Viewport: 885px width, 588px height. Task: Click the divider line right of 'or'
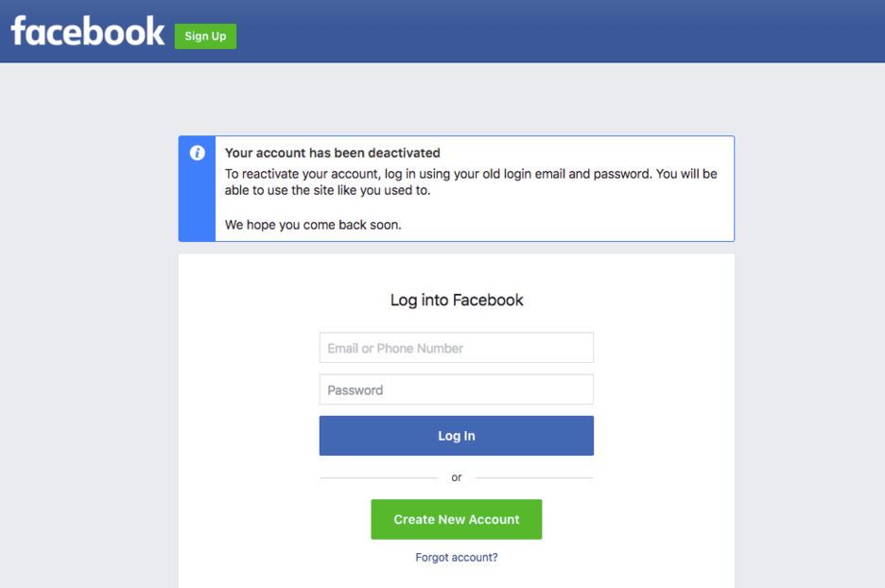pyautogui.click(x=534, y=478)
